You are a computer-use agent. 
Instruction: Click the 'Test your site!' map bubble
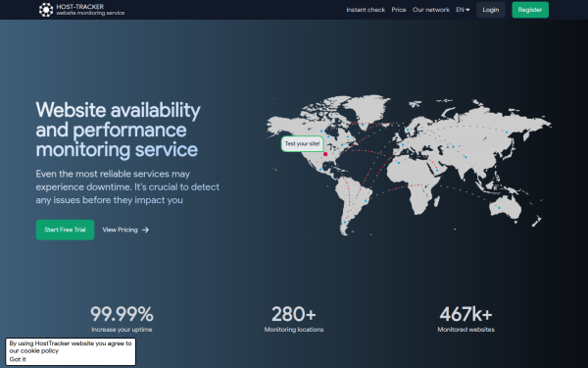tap(302, 144)
